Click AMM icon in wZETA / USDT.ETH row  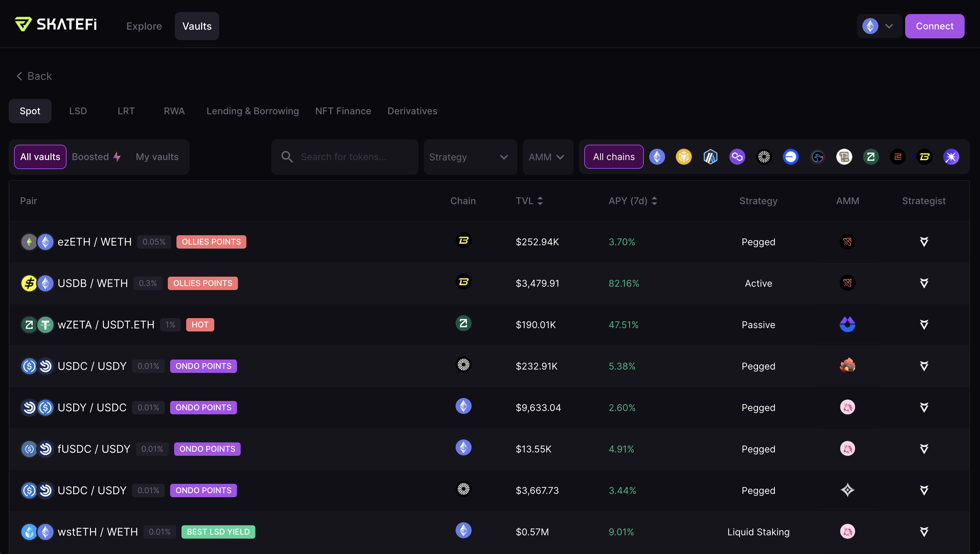[847, 324]
